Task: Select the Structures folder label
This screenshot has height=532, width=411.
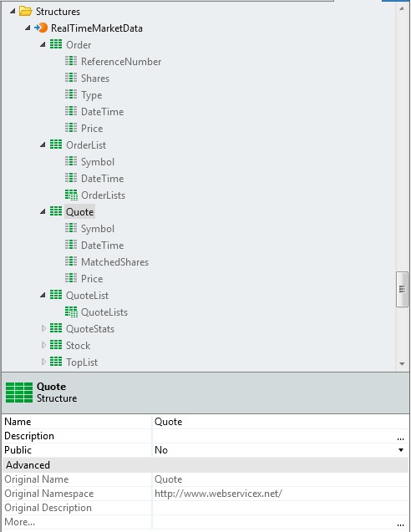Action: (58, 12)
